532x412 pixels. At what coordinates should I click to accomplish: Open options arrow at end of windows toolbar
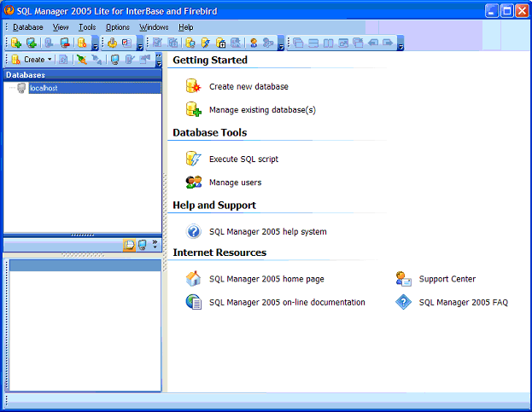[400, 43]
